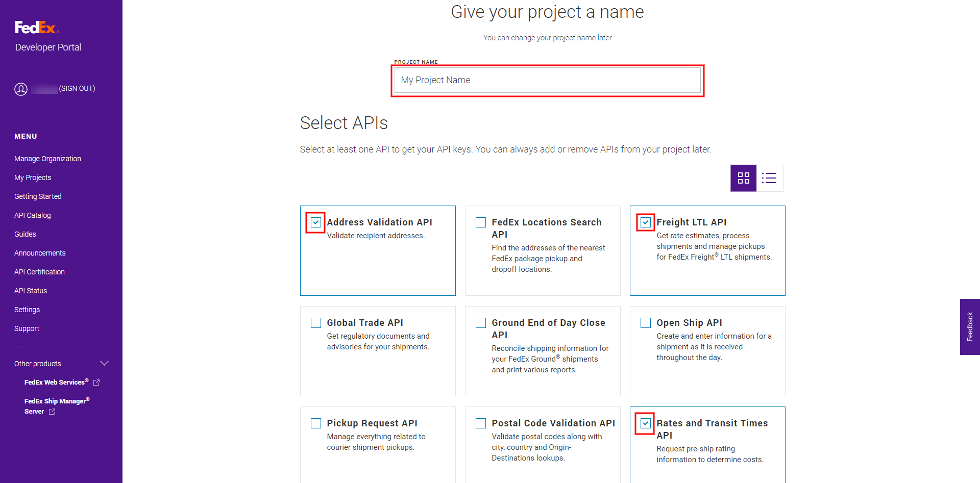
Task: Open the Feedback side tab
Action: pyautogui.click(x=970, y=327)
